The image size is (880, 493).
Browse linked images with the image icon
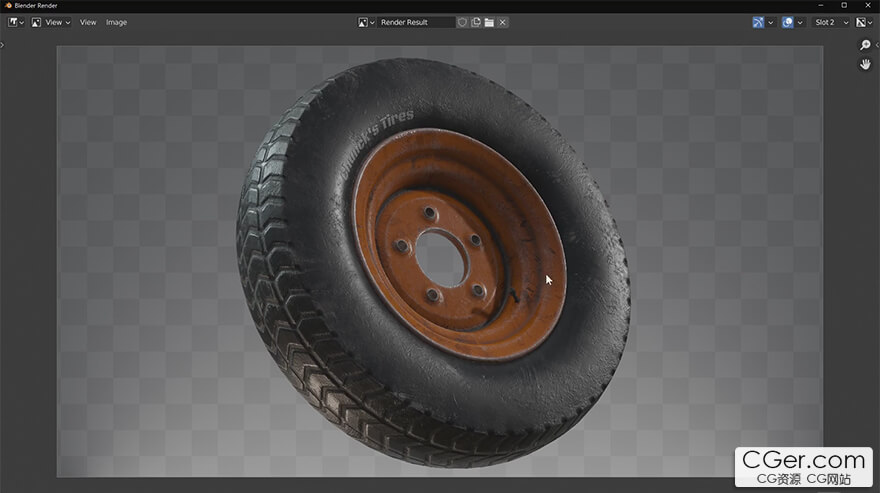(366, 22)
